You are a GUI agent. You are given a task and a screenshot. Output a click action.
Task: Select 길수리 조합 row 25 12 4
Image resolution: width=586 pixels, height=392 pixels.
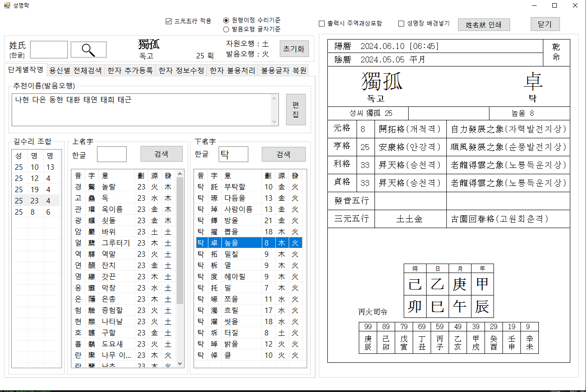[36, 178]
